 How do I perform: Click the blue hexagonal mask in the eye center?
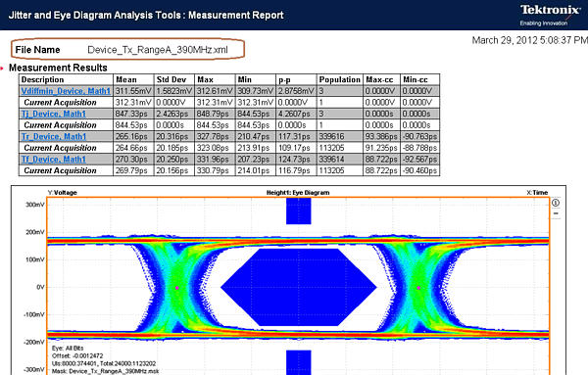tap(299, 287)
